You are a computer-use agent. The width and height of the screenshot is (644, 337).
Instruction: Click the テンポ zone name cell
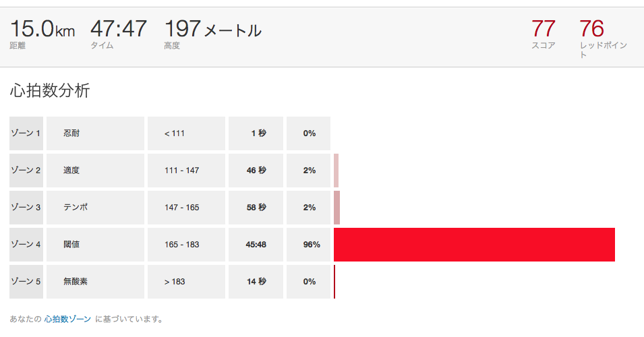95,208
